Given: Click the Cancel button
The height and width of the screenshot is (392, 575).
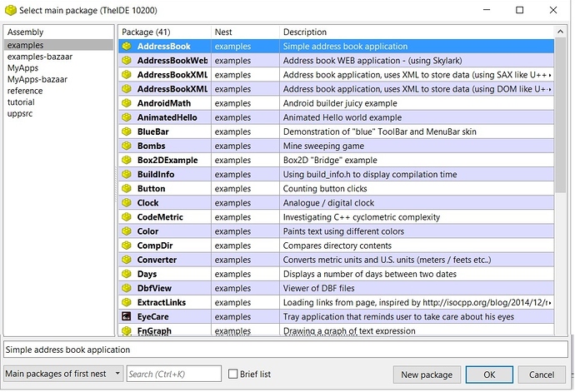Looking at the screenshot, I should (542, 375).
